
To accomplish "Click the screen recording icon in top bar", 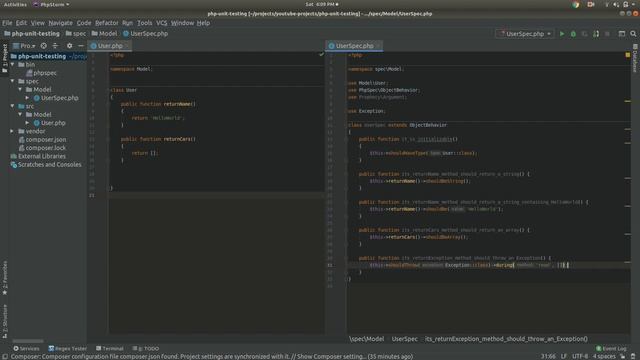I will (x=591, y=4).
